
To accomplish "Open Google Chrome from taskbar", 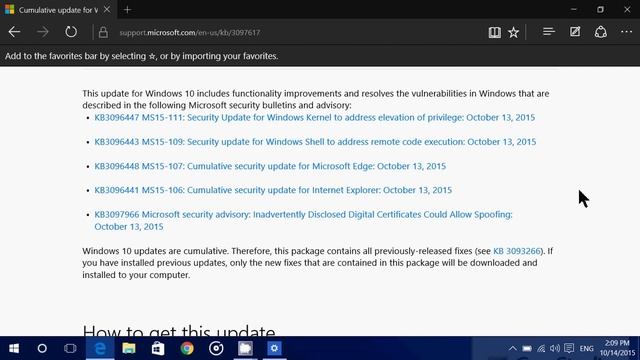I will tap(187, 348).
